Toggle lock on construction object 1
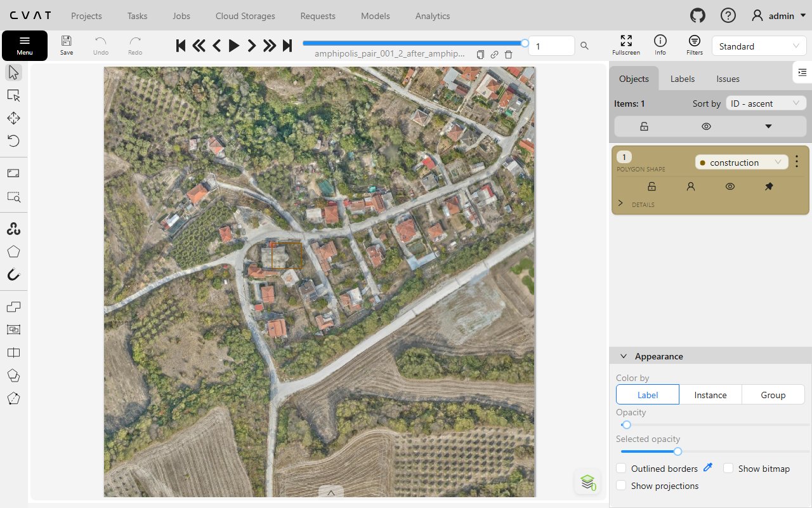Viewport: 812px width, 508px height. click(x=652, y=187)
